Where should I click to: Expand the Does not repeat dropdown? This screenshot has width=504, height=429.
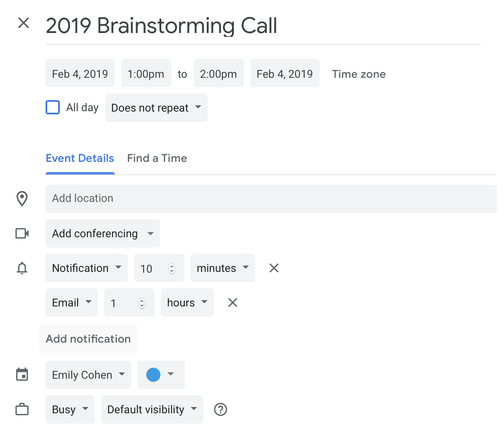[156, 108]
